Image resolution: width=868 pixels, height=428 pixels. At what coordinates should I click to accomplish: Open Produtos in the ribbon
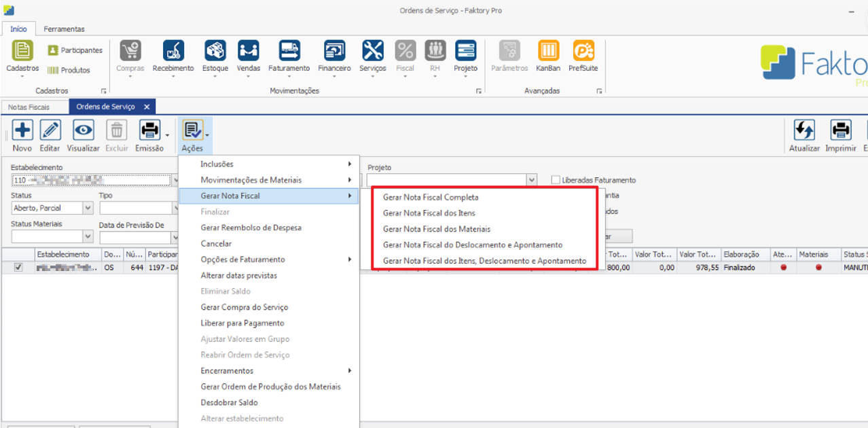(x=68, y=70)
